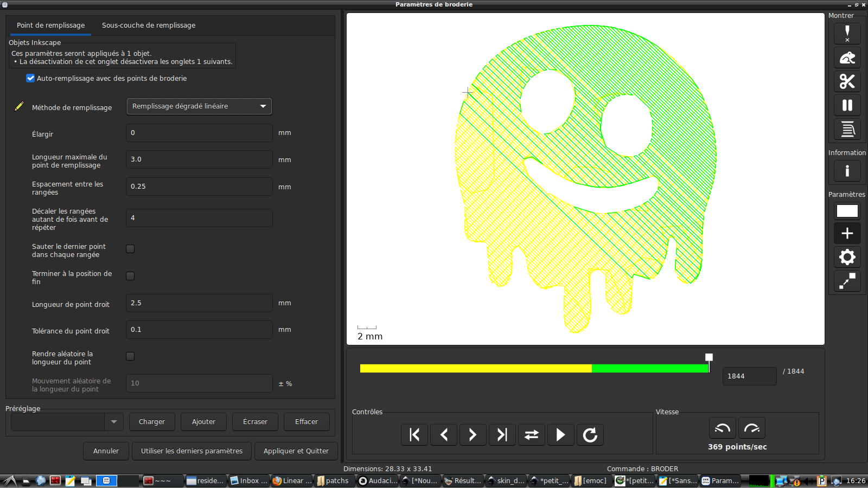Toggle the jump stitches display icon

tap(847, 57)
